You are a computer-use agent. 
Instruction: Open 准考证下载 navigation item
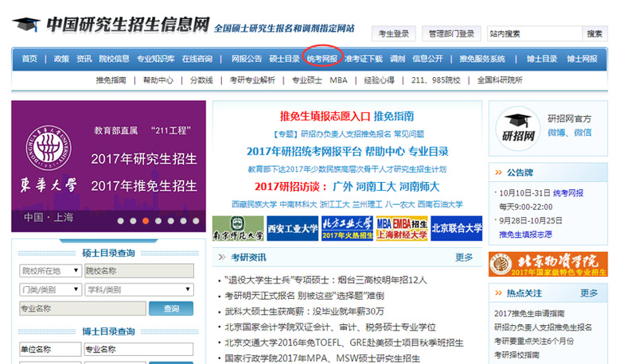click(x=364, y=59)
